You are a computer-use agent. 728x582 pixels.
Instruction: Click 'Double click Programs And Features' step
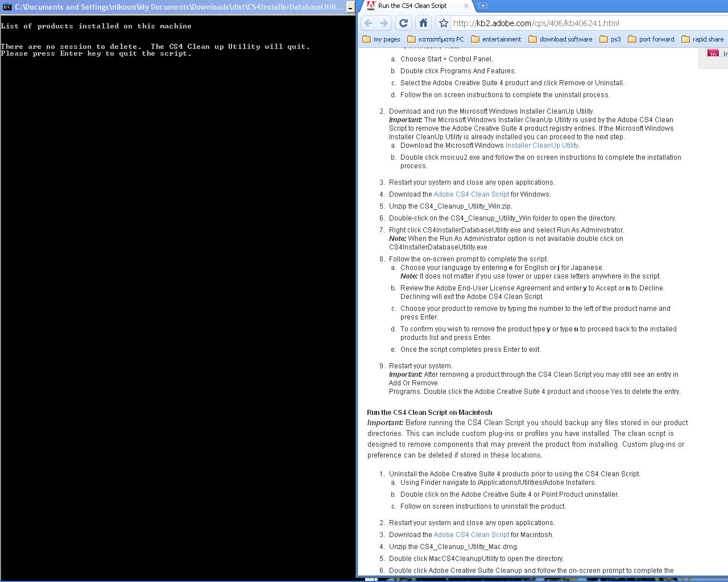[x=458, y=71]
